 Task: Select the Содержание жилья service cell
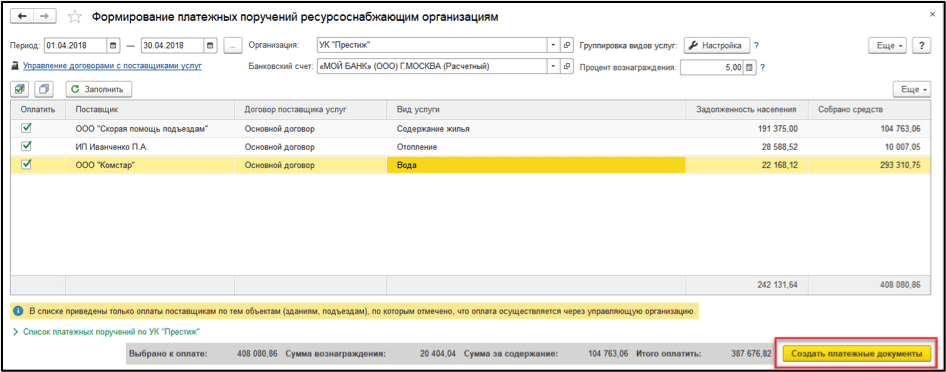[x=536, y=128]
